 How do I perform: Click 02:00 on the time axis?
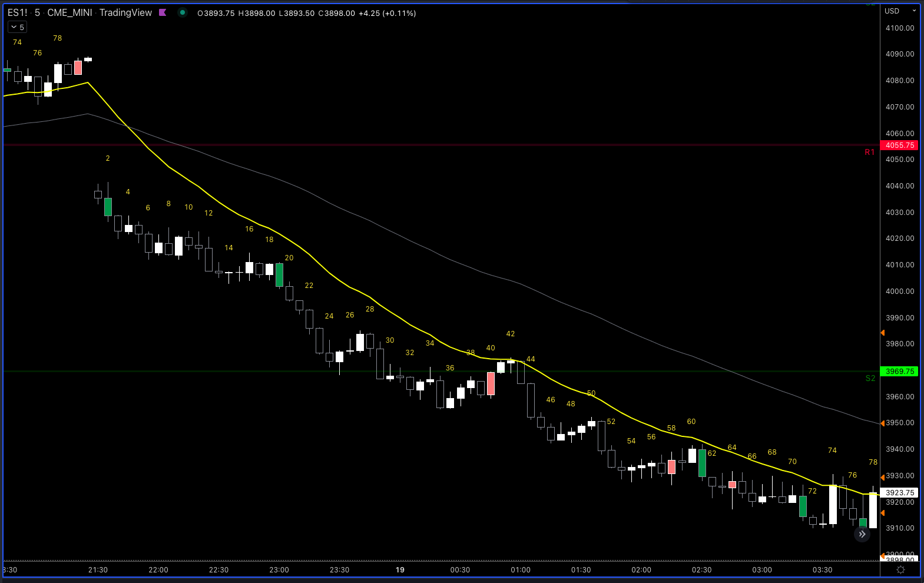(641, 570)
